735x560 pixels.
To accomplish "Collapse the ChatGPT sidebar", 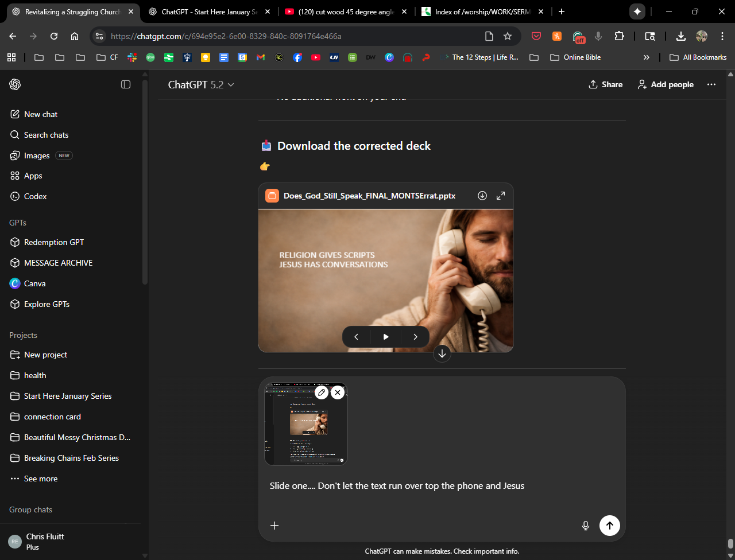I will [126, 84].
